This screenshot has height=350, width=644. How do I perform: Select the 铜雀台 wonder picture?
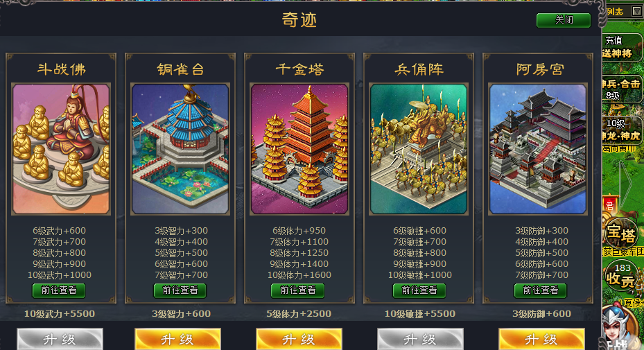[180, 149]
